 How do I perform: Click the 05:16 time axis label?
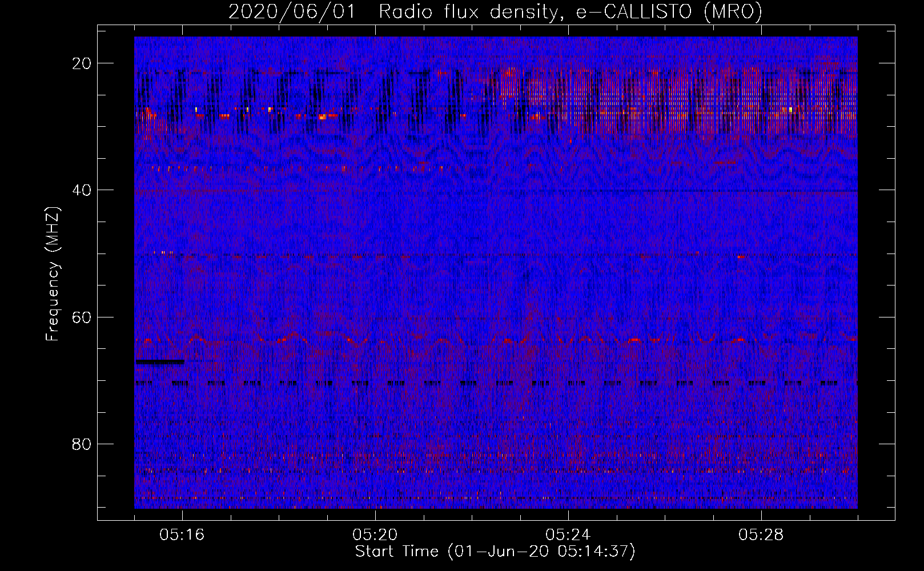[x=182, y=535]
